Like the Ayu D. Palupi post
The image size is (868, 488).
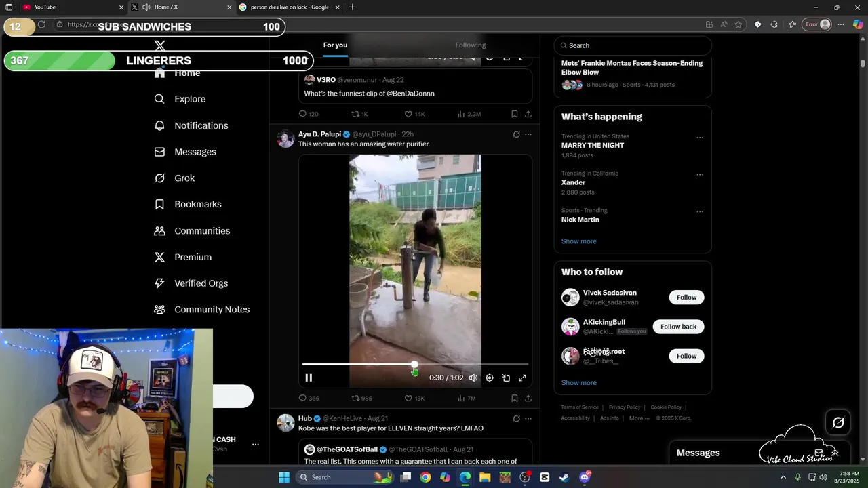click(414, 399)
